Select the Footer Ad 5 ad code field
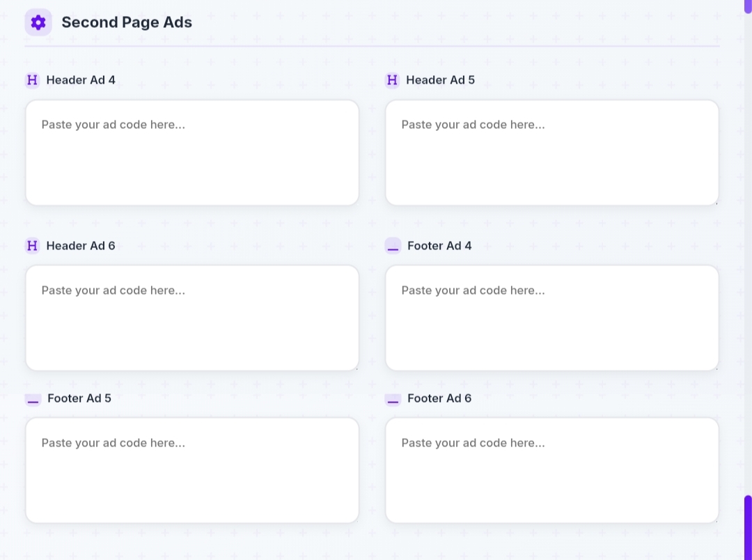This screenshot has width=752, height=560. pos(192,470)
